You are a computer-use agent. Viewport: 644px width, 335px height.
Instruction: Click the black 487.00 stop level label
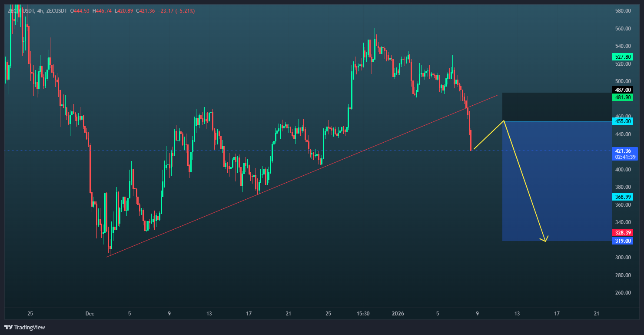pyautogui.click(x=622, y=90)
